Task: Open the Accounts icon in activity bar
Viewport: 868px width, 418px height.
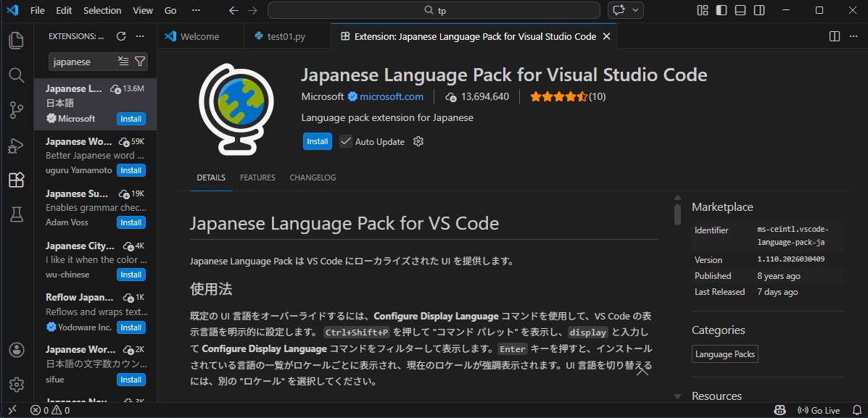Action: [16, 350]
